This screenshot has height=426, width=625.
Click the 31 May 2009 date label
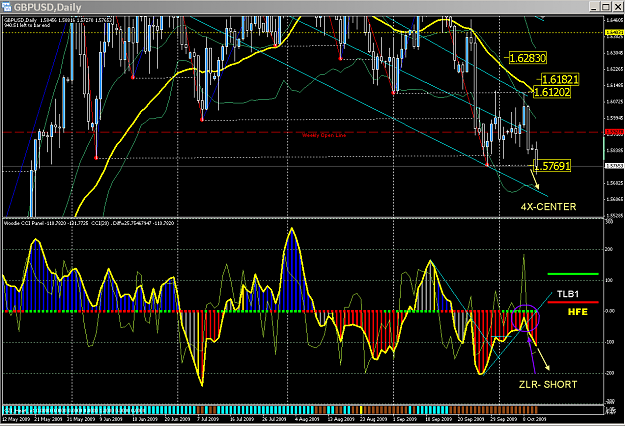[81, 419]
